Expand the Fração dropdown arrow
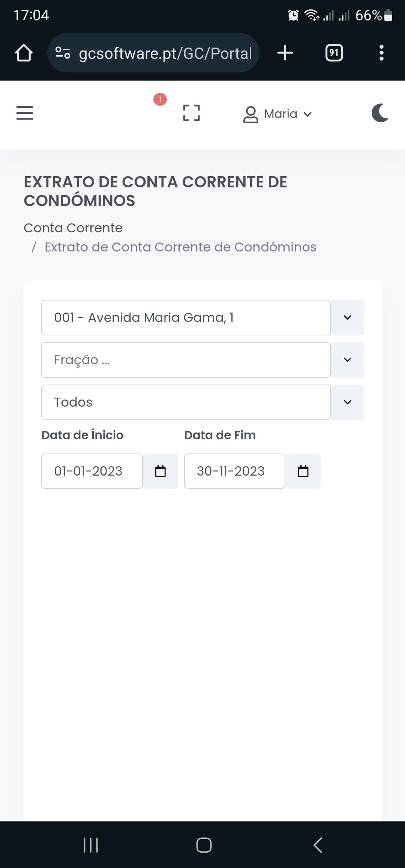This screenshot has height=868, width=405. coord(348,360)
